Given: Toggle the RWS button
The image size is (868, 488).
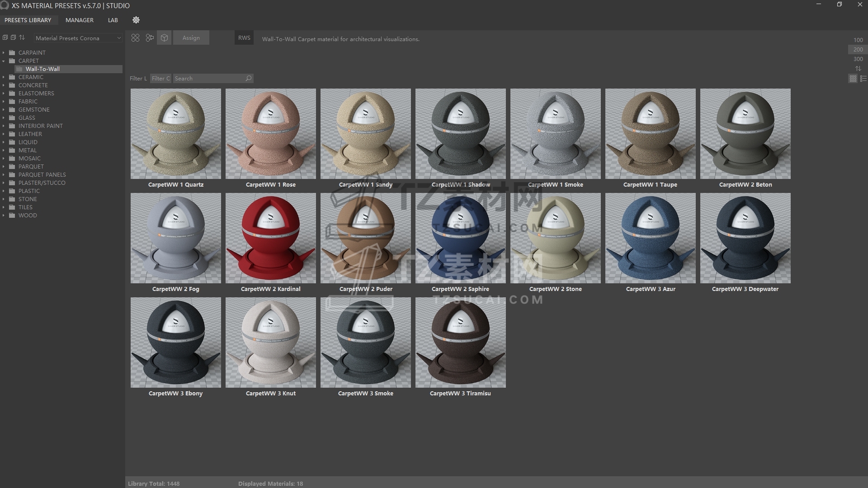Looking at the screenshot, I should 244,38.
